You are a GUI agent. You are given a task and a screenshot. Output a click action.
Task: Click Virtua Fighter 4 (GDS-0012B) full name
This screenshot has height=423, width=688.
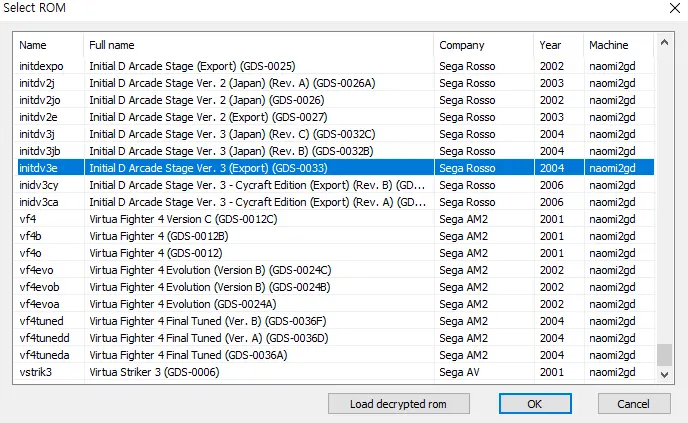pyautogui.click(x=159, y=236)
